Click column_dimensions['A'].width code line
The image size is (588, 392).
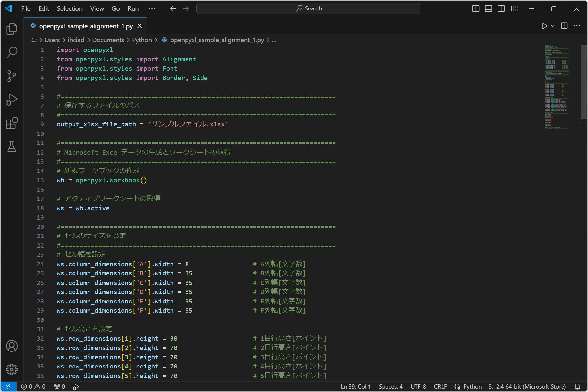point(122,264)
